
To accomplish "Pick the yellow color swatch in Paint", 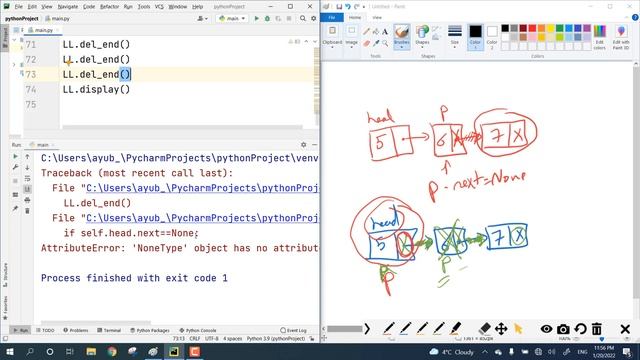I will 550,28.
